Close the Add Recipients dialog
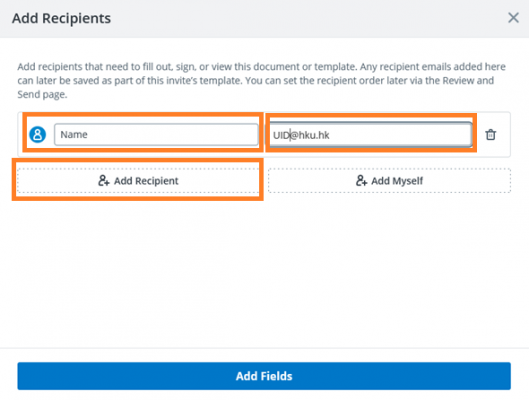 (513, 18)
